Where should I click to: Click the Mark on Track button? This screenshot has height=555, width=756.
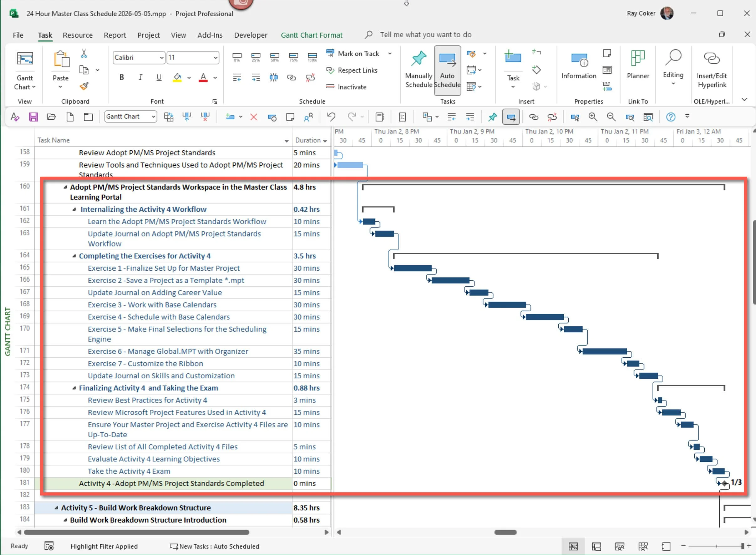coord(353,54)
